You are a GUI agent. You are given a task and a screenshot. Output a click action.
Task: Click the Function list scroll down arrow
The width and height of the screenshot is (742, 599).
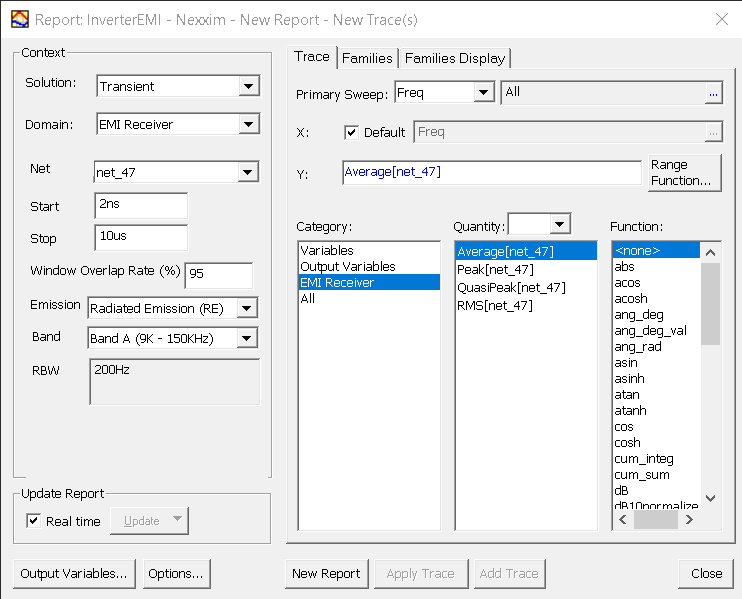coord(711,498)
